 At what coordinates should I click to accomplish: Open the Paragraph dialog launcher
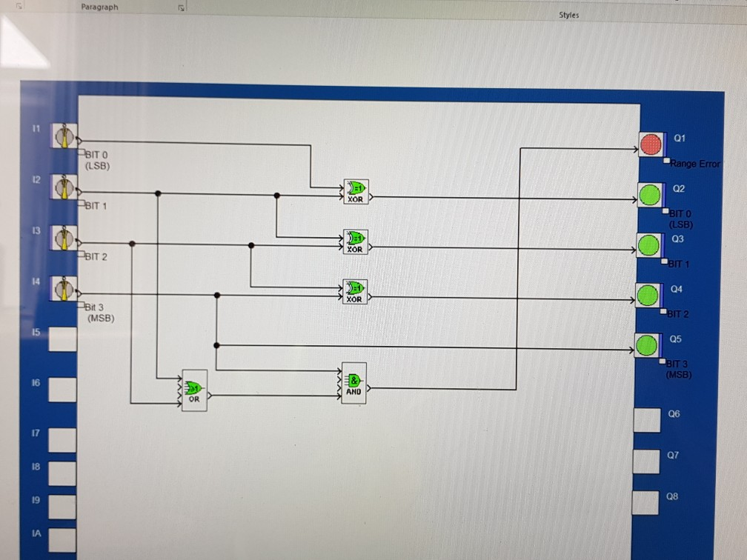click(x=181, y=7)
